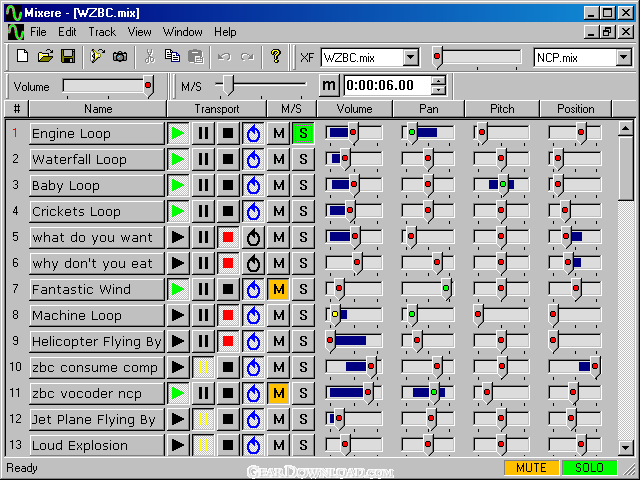Open the Window menu
The width and height of the screenshot is (640, 480).
183,32
